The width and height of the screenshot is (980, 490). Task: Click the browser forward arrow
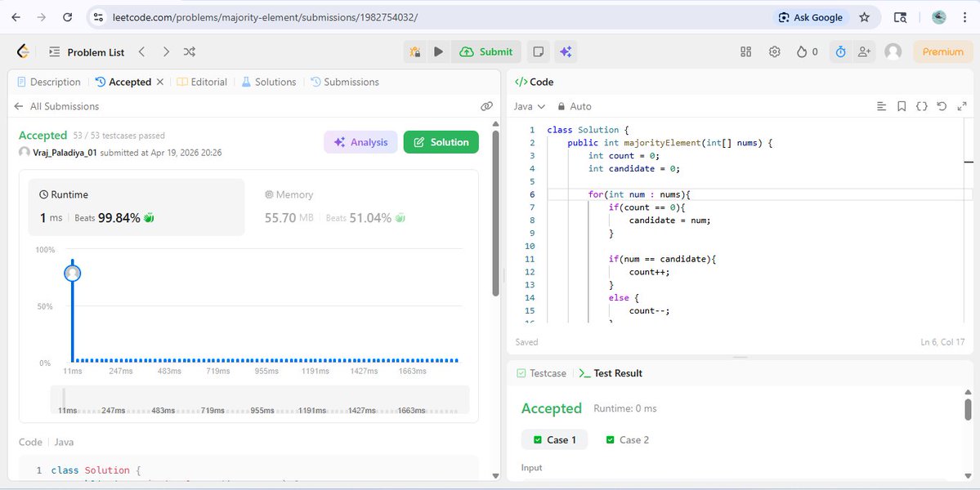pos(41,17)
